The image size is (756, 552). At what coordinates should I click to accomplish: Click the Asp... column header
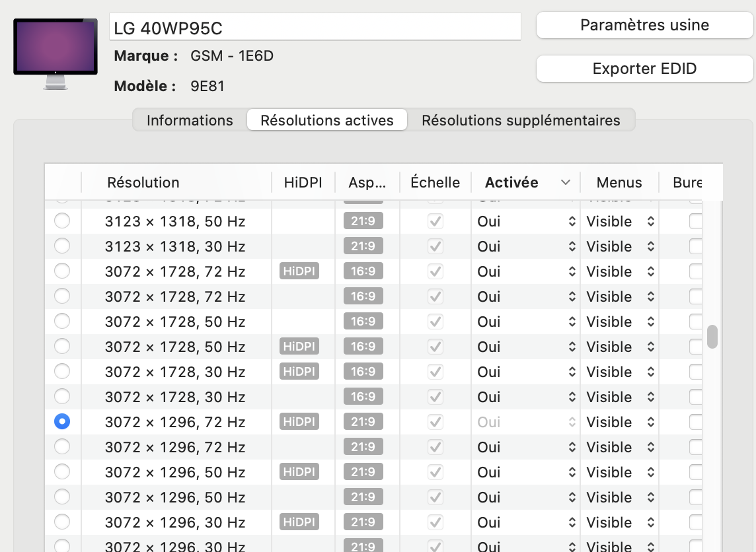(367, 182)
